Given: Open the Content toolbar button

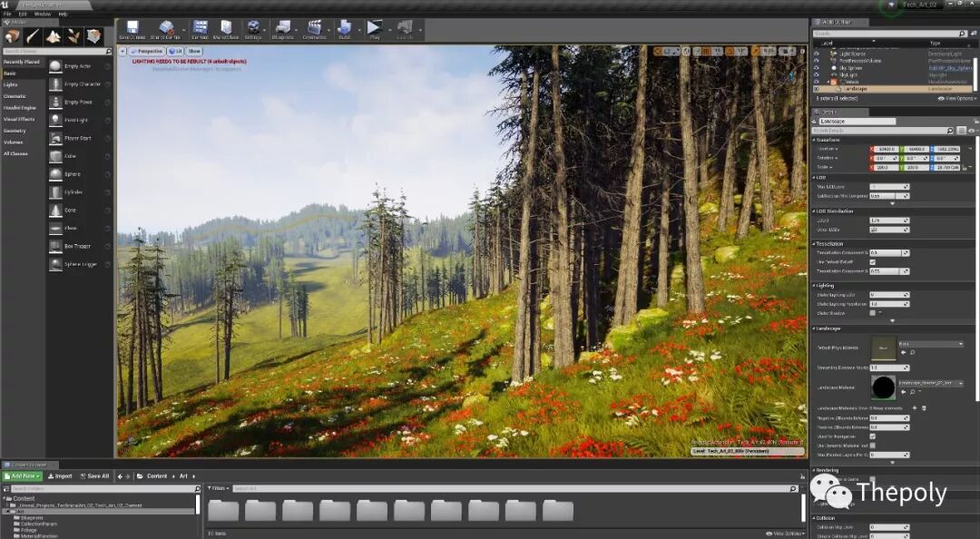Looking at the screenshot, I should [x=200, y=29].
